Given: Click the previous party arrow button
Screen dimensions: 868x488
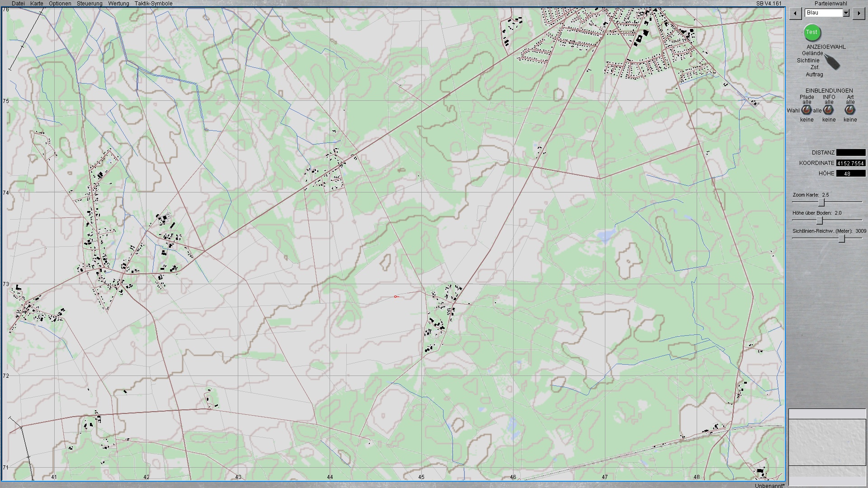Looking at the screenshot, I should coord(795,14).
